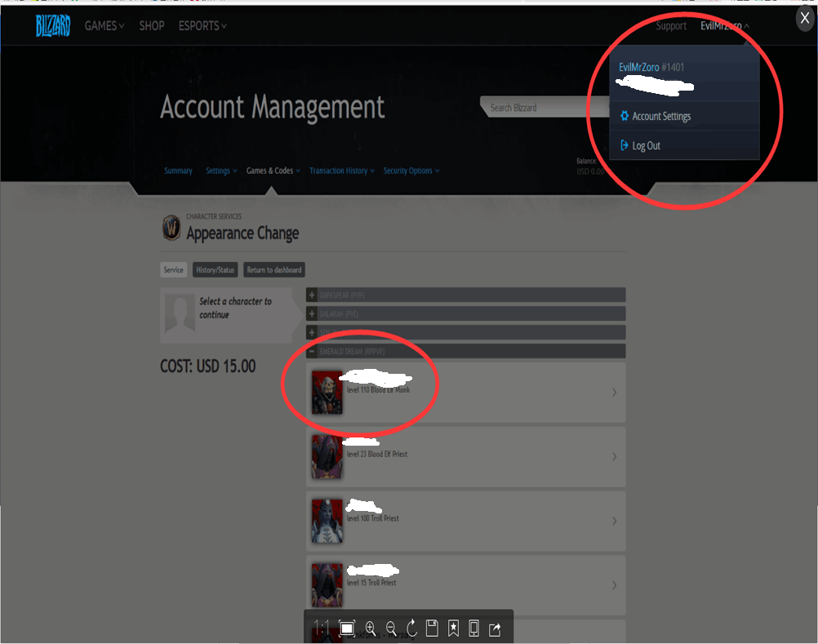The width and height of the screenshot is (818, 644).
Task: Open the GAMES menu
Action: point(104,25)
